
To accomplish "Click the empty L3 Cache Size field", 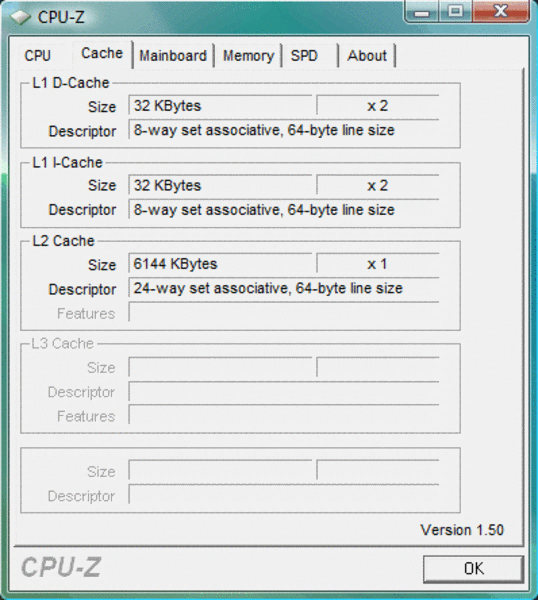I will point(220,367).
